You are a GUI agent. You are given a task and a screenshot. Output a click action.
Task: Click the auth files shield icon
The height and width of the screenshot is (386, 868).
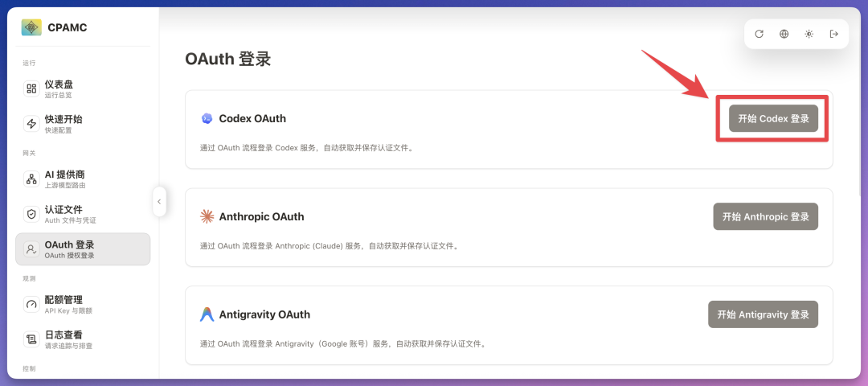(31, 214)
